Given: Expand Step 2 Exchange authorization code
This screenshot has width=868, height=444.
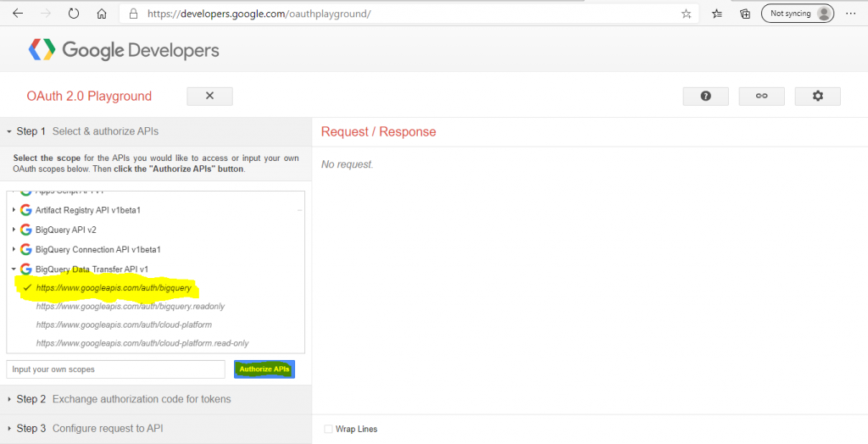Looking at the screenshot, I should point(156,399).
